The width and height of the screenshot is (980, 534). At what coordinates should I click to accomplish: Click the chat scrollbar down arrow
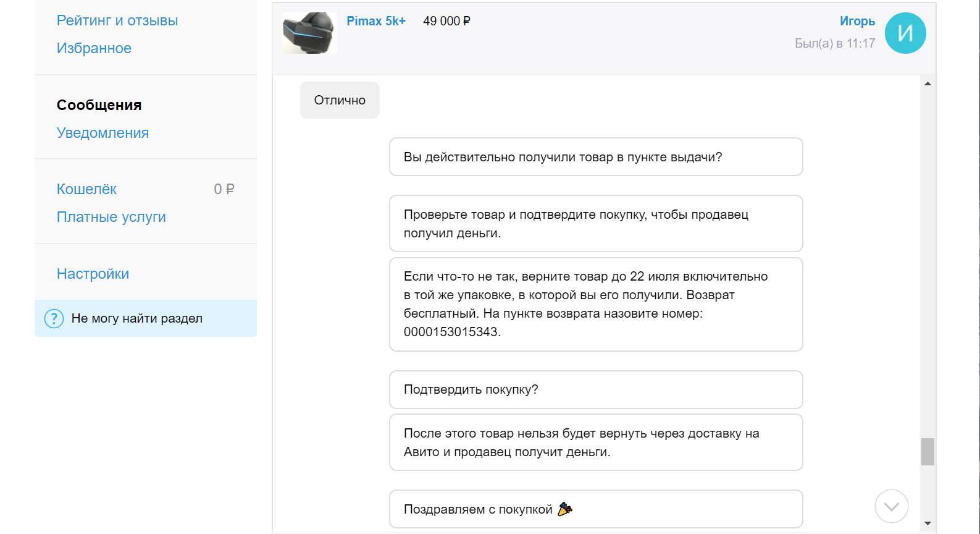928,523
